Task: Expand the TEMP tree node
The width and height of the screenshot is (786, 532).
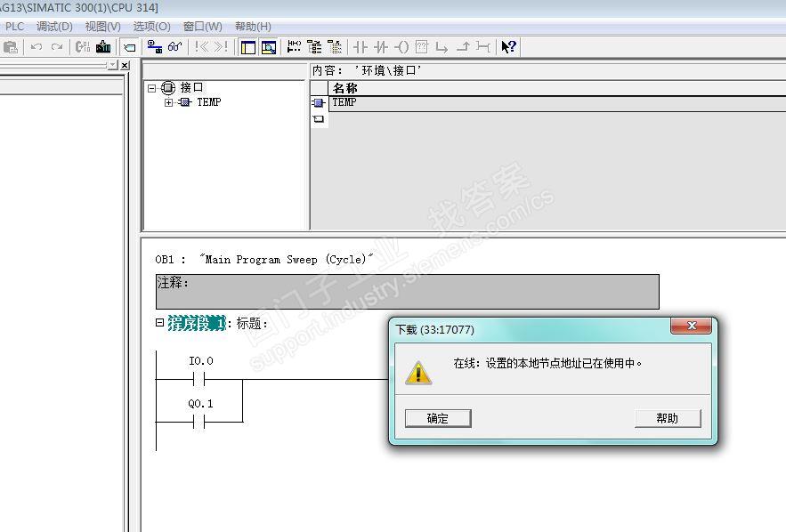Action: point(169,102)
